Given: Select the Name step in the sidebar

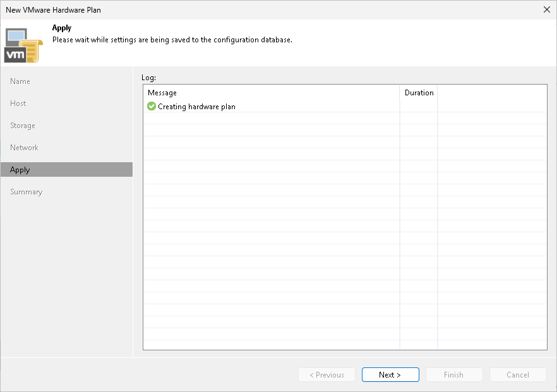Looking at the screenshot, I should (x=20, y=81).
